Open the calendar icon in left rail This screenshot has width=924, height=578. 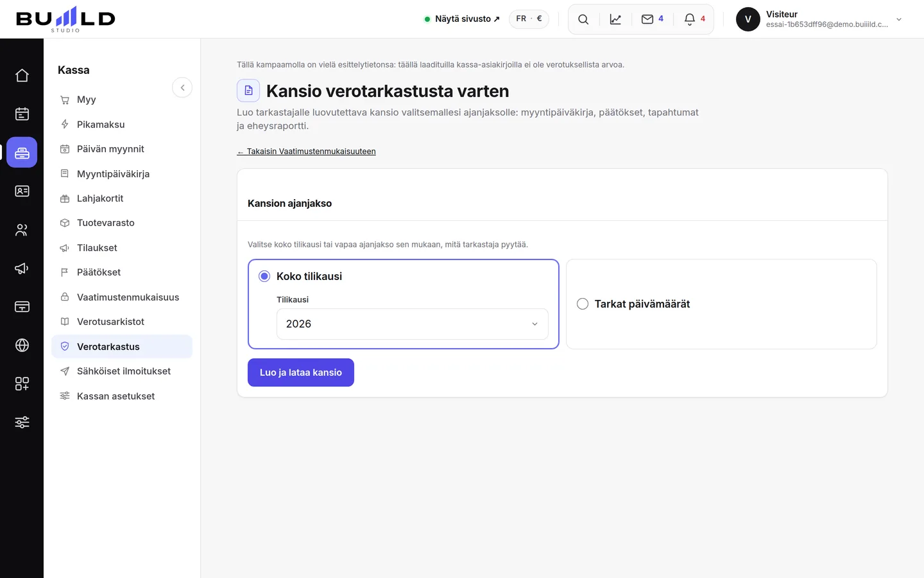click(x=22, y=114)
